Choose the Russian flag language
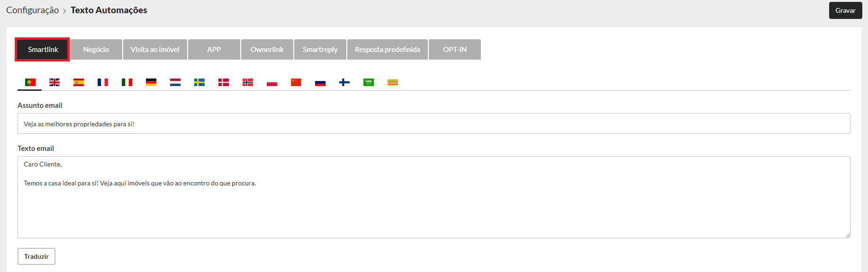The width and height of the screenshot is (868, 272). [320, 82]
